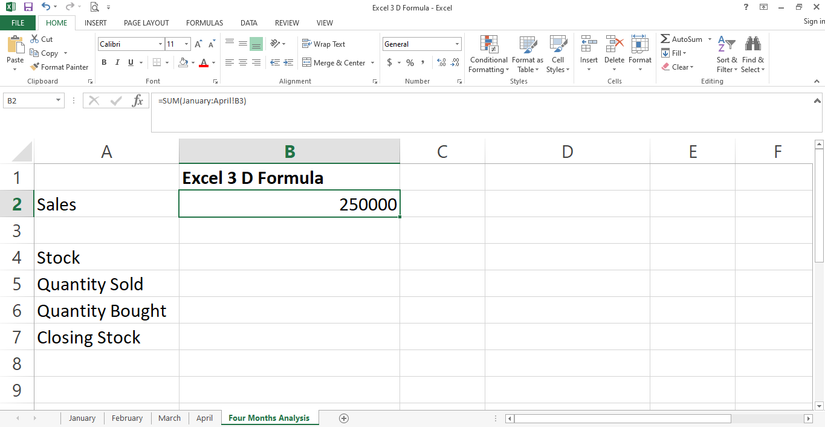Open the Calibri font name dropdown
Image resolution: width=825 pixels, height=427 pixels.
click(160, 44)
